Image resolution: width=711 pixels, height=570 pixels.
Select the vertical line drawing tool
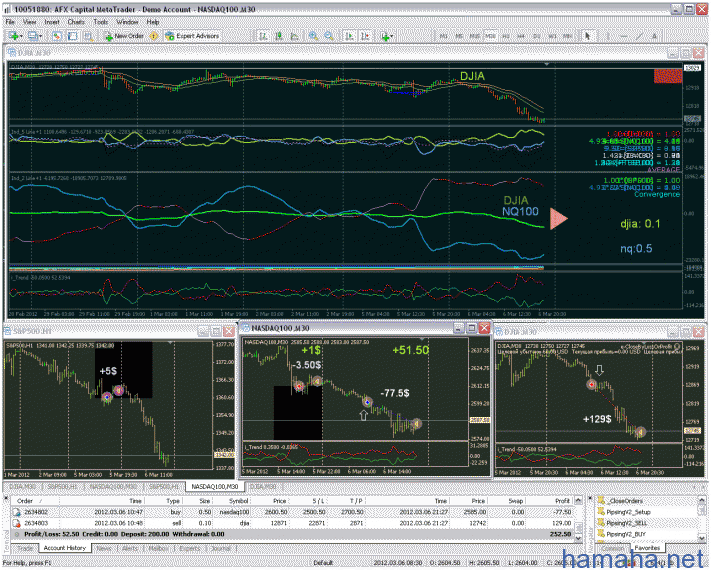click(x=608, y=36)
